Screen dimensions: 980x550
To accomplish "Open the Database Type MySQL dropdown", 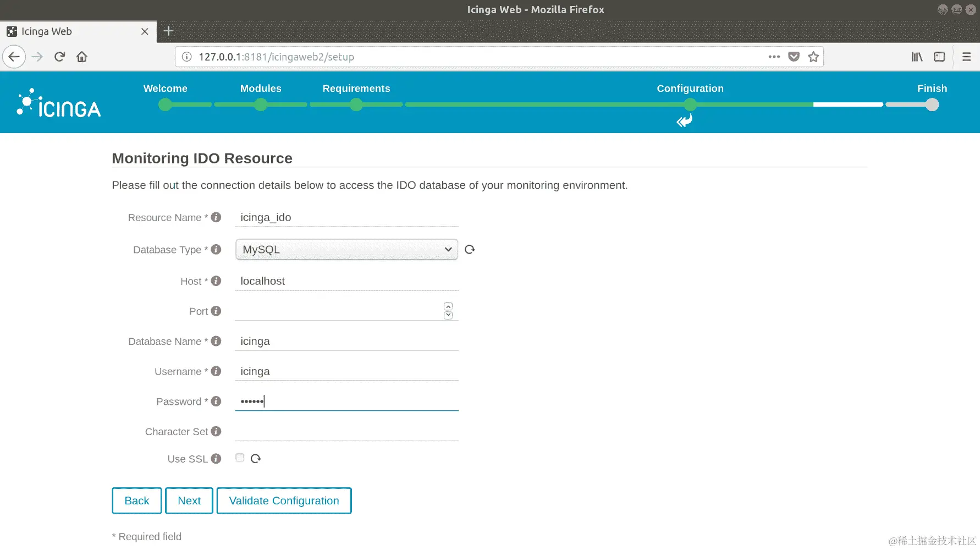I will click(x=346, y=249).
